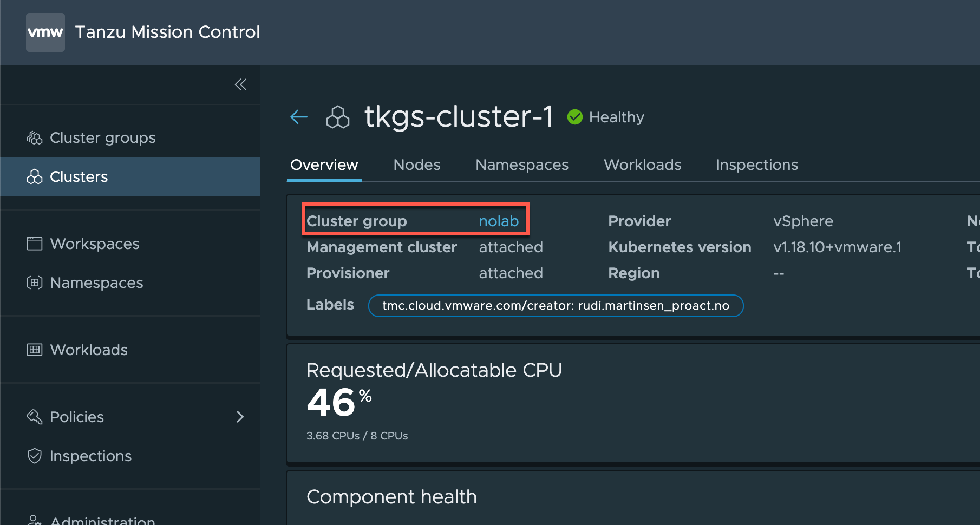The width and height of the screenshot is (980, 525).
Task: Open the nolab cluster group link
Action: [499, 221]
